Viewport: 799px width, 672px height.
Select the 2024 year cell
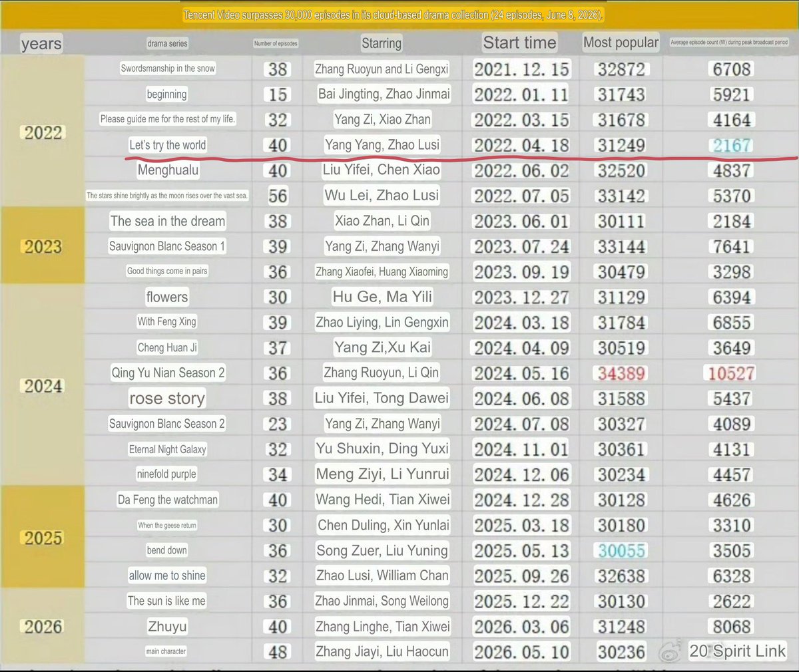point(43,385)
